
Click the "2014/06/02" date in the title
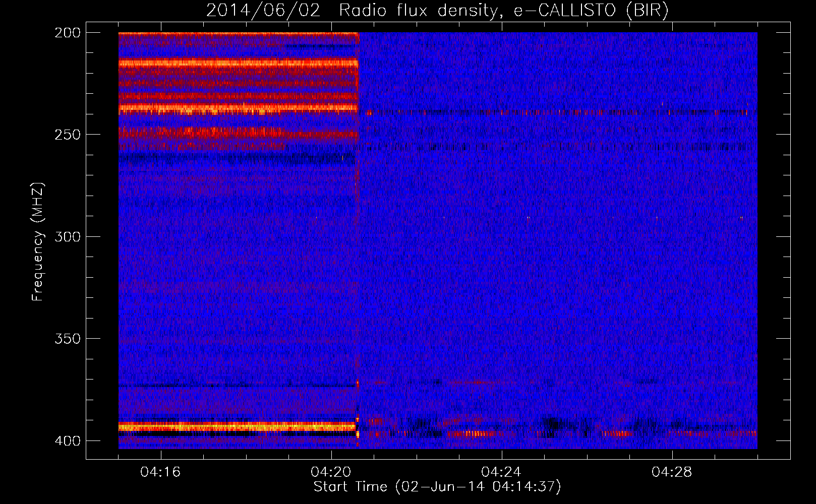click(263, 11)
